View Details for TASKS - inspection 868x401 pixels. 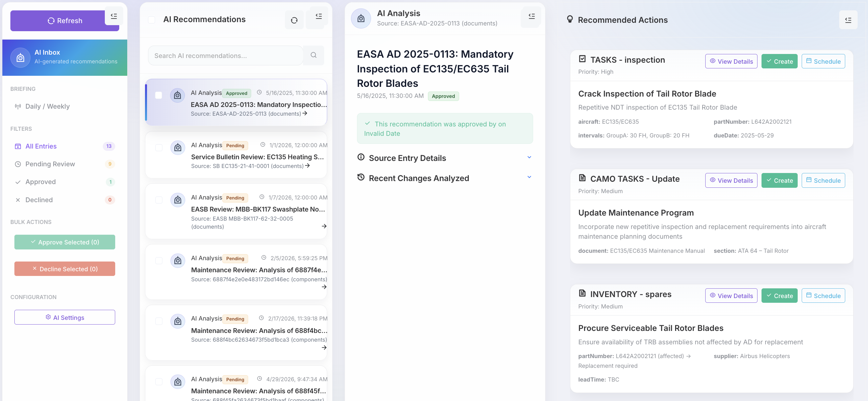coord(731,61)
